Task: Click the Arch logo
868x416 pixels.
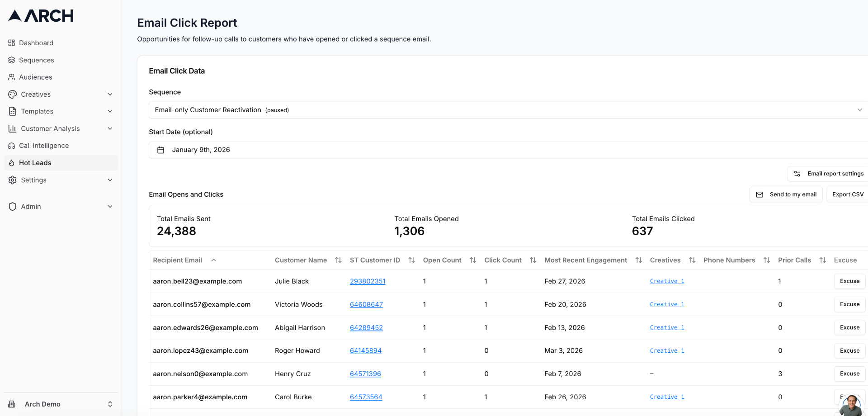Action: (x=41, y=16)
